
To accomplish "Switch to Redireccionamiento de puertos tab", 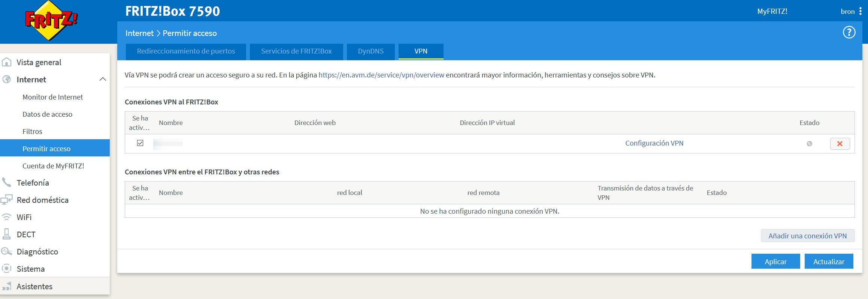I will click(186, 51).
